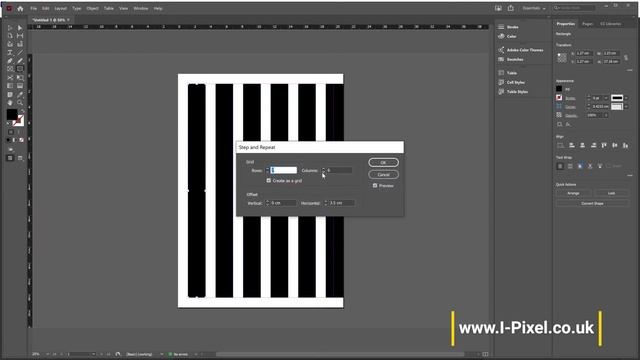Screen dimensions: 640x360
Task: Open the Object menu
Action: [93, 8]
